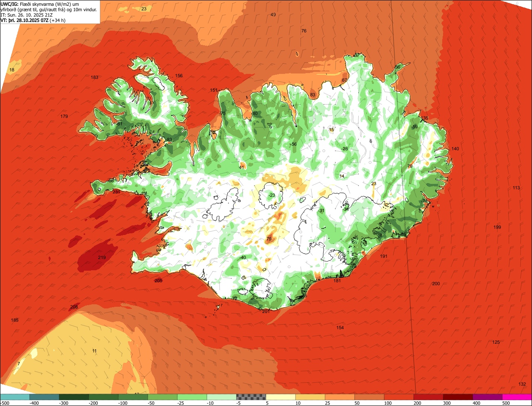Click the map value 113
The width and height of the screenshot is (532, 406).
516,188
